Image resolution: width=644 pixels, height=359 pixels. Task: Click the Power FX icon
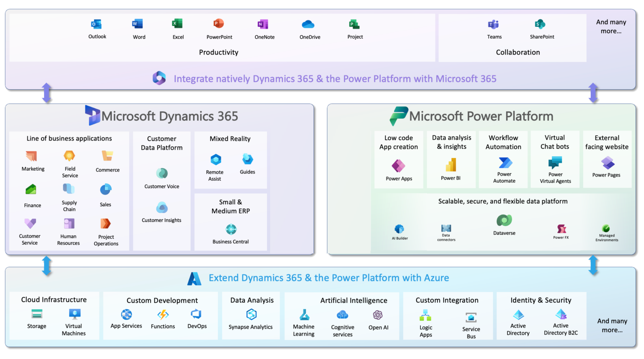(x=561, y=229)
